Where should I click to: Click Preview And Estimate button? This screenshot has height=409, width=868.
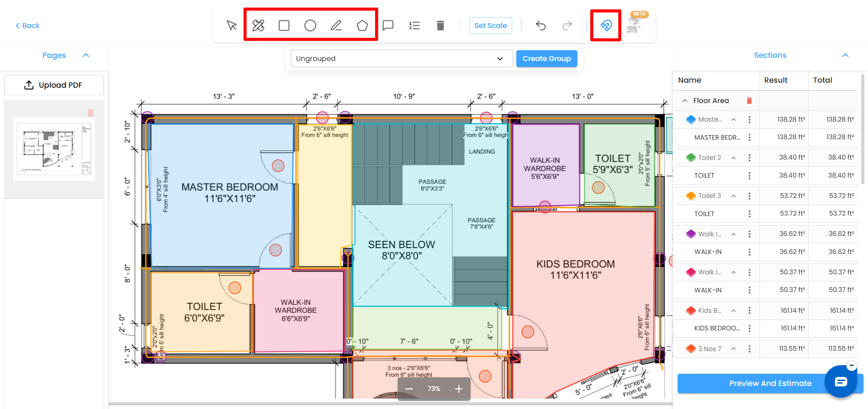point(770,383)
